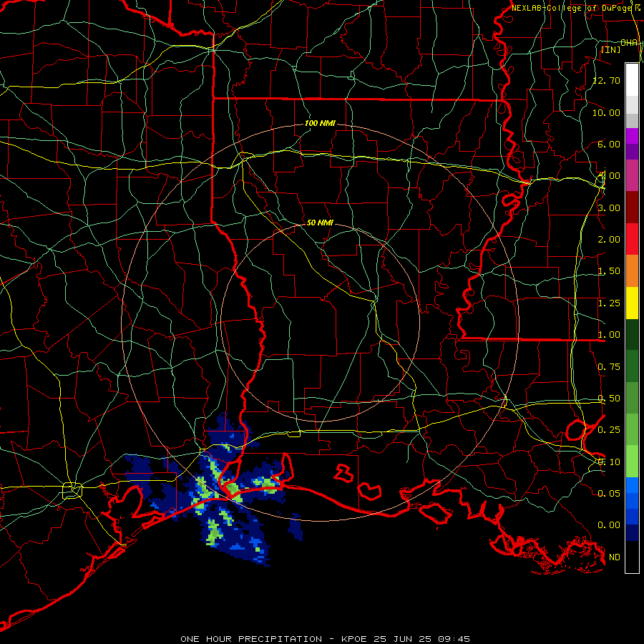The height and width of the screenshot is (644, 644).
Task: Click the "50 NMI" range ring label
Action: coord(320,223)
